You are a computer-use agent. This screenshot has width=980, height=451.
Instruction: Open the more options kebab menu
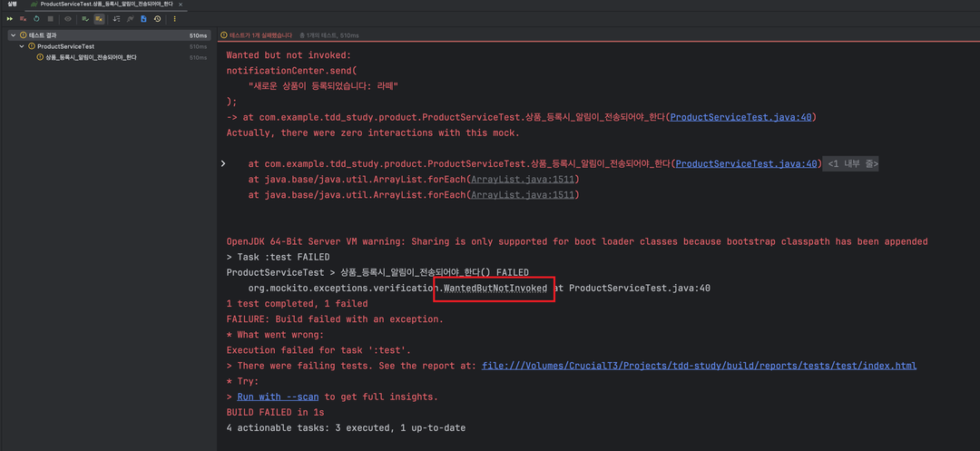point(174,18)
